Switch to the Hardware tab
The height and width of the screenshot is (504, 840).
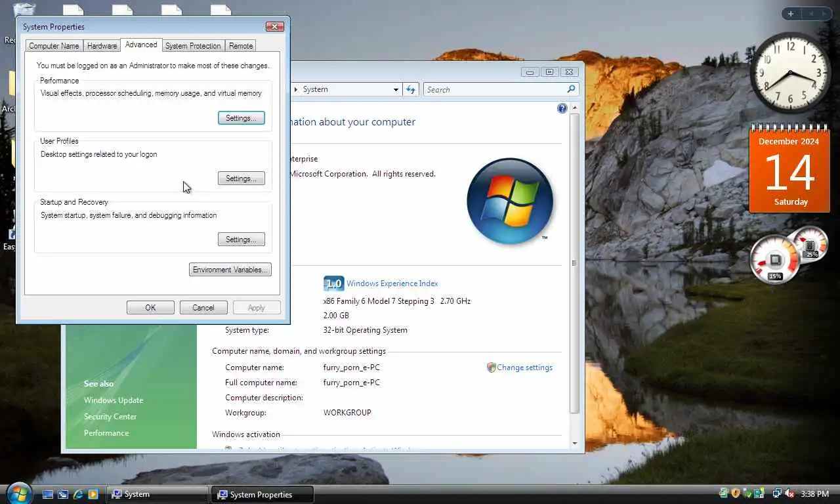click(x=102, y=46)
